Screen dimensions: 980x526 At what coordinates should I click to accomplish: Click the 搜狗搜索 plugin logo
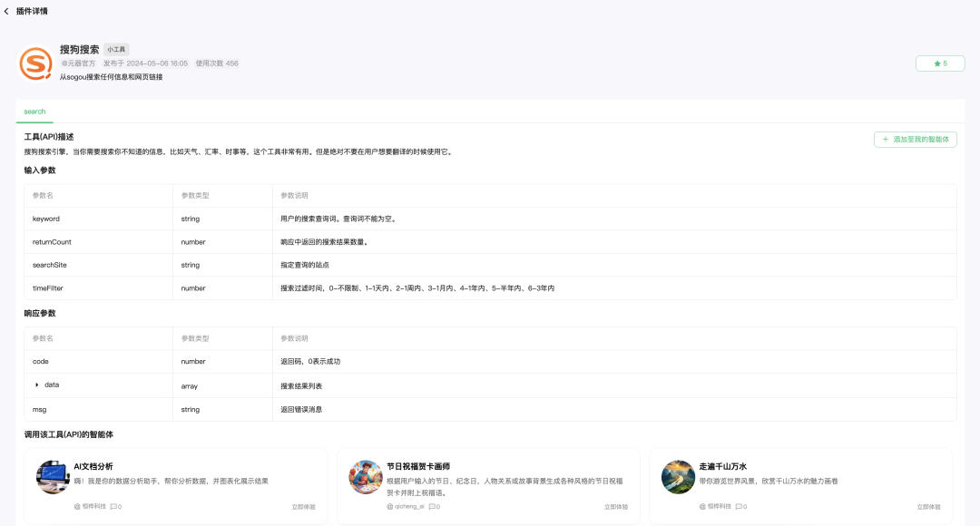[35, 63]
